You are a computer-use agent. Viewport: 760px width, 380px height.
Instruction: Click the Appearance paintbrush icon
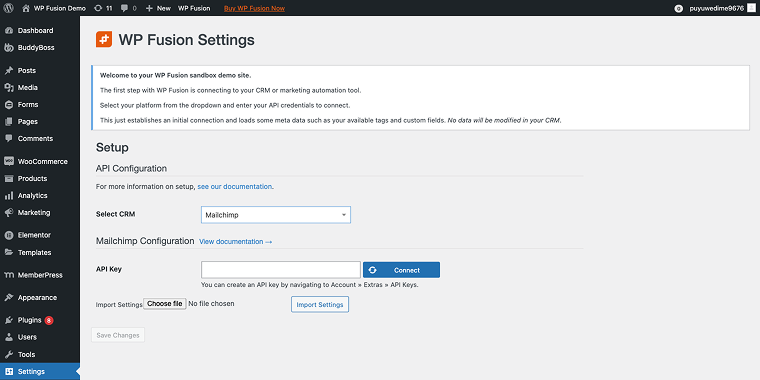9,298
